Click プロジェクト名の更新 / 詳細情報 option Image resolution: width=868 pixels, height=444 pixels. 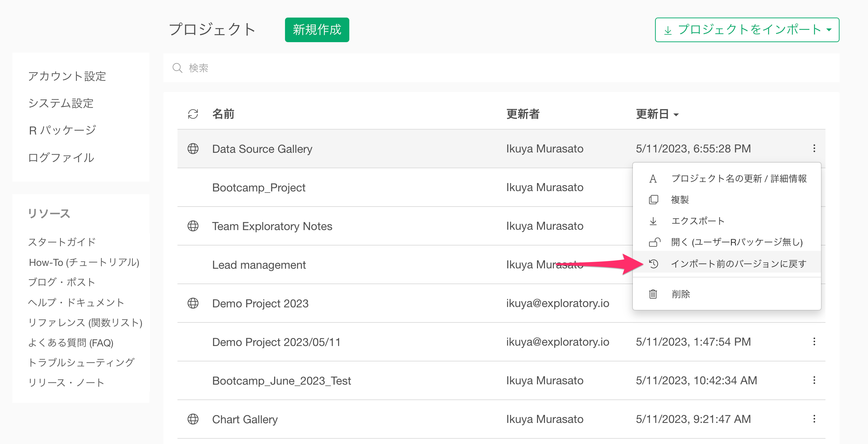[x=739, y=178]
